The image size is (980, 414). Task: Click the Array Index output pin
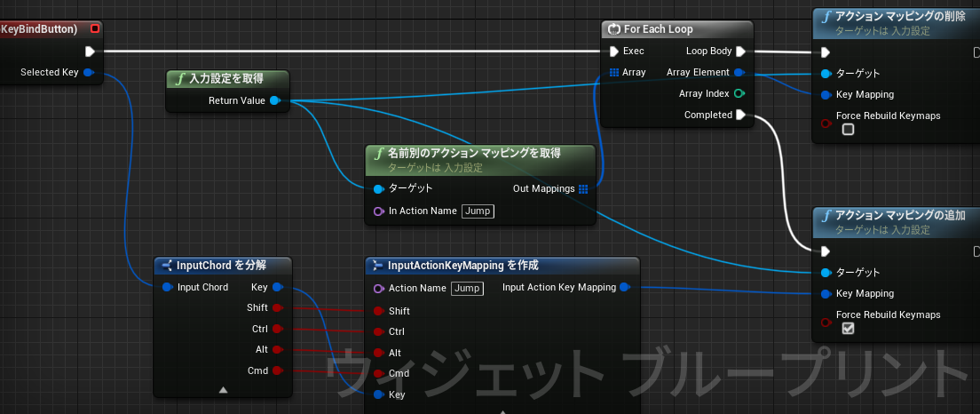[x=739, y=94]
